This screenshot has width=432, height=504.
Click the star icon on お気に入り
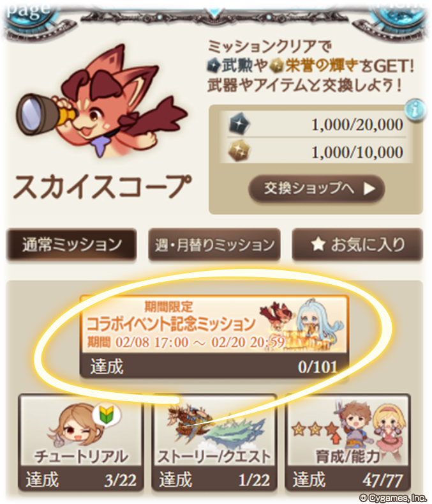pyautogui.click(x=318, y=244)
